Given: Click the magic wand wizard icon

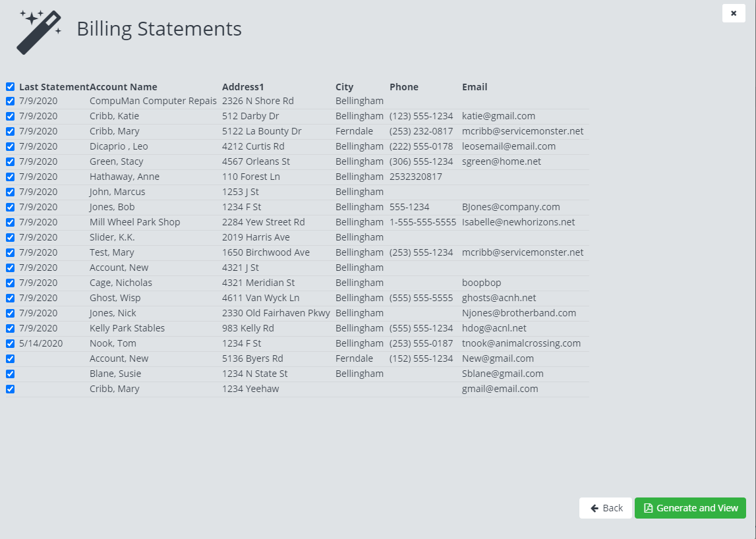Looking at the screenshot, I should (39, 32).
